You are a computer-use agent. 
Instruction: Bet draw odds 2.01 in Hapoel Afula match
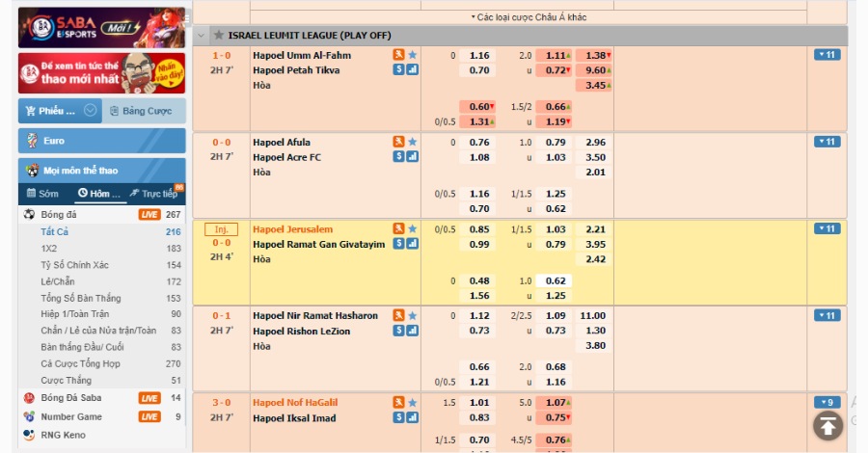click(595, 172)
